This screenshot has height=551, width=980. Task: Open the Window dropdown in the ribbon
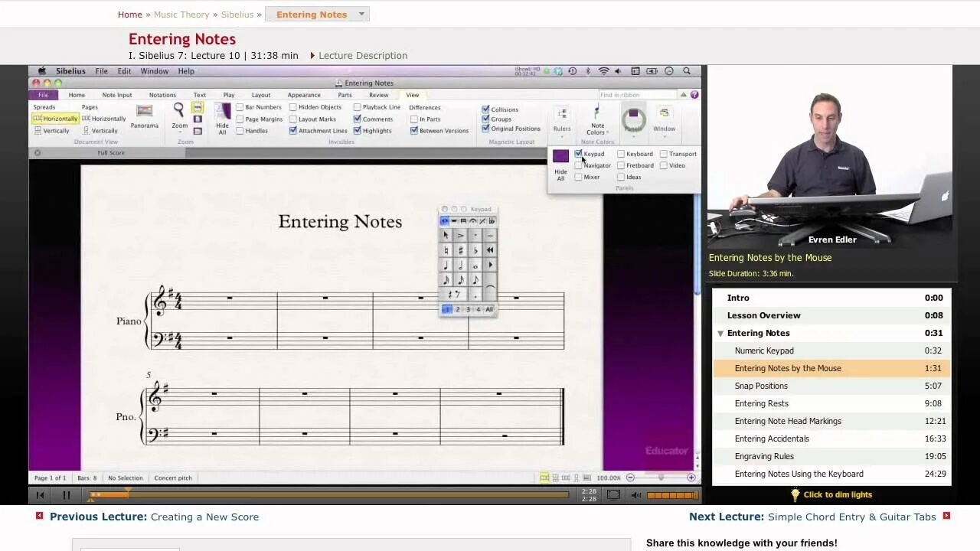coord(664,121)
